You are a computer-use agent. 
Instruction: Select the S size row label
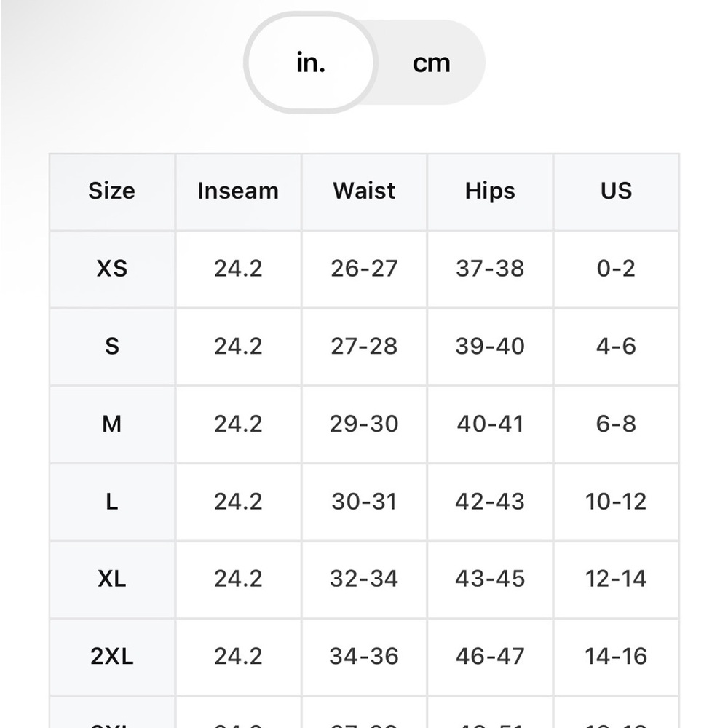pyautogui.click(x=112, y=347)
